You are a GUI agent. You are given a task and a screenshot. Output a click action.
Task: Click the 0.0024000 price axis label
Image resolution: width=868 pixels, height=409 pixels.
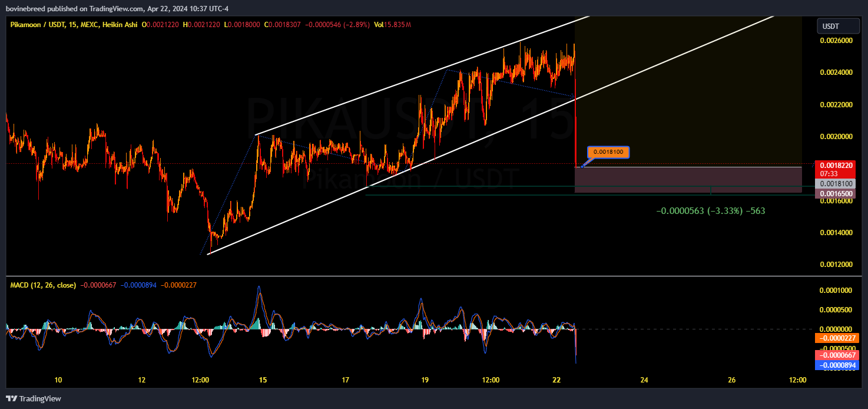(836, 72)
